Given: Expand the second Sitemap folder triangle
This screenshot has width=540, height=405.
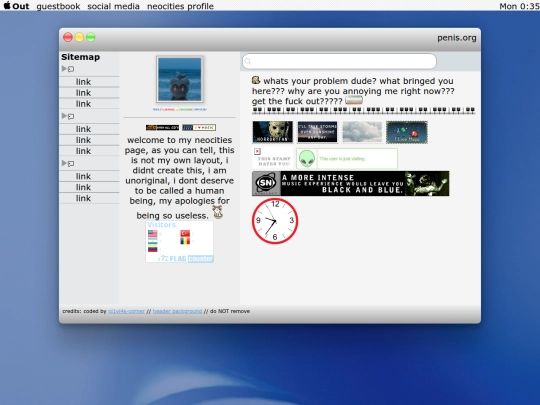Looking at the screenshot, I should coord(64,116).
